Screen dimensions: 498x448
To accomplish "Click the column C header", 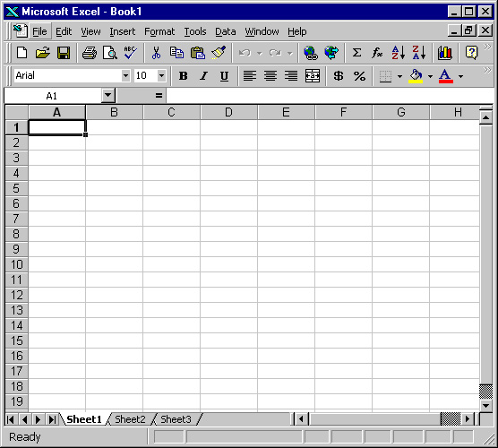I will [x=171, y=112].
